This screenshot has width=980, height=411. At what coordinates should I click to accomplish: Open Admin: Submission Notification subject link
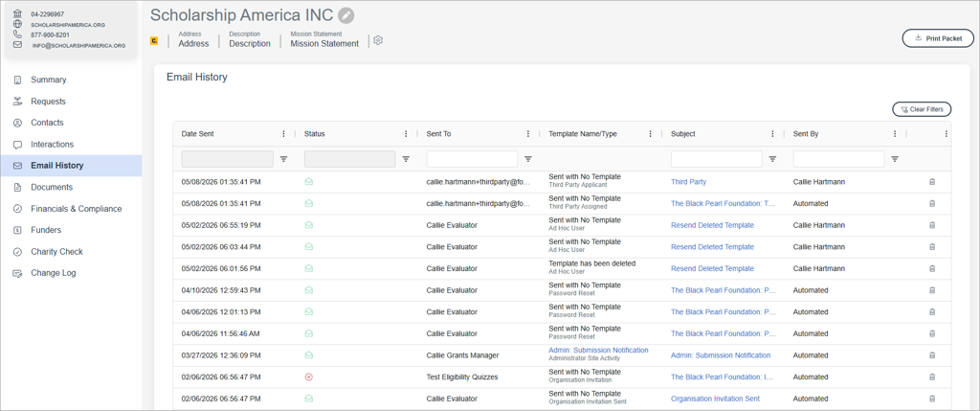tap(721, 355)
